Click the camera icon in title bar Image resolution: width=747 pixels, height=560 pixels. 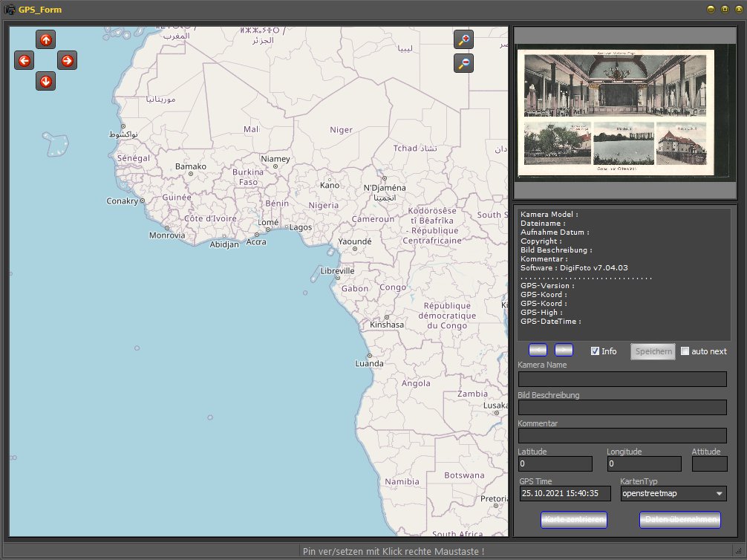coord(10,10)
